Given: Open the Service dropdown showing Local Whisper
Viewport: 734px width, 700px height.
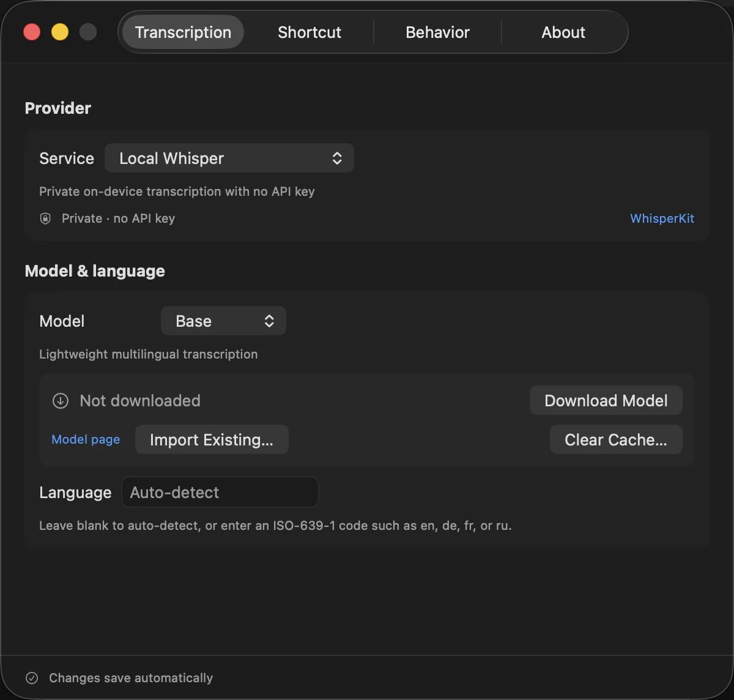Looking at the screenshot, I should [229, 158].
